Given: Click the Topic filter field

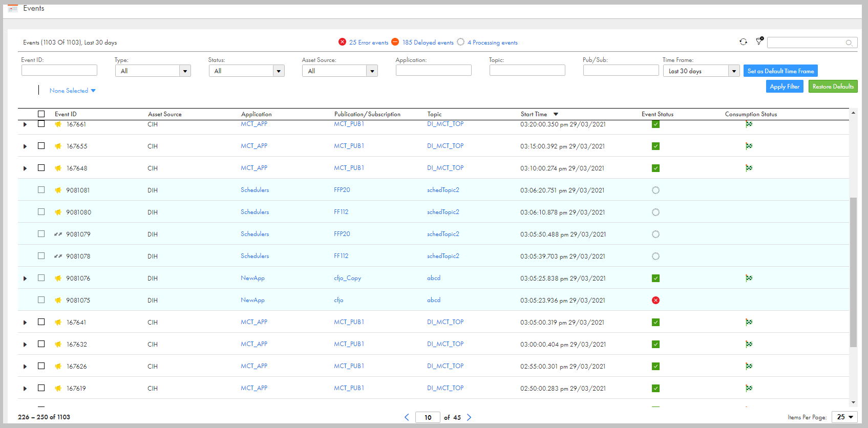Looking at the screenshot, I should coord(527,70).
